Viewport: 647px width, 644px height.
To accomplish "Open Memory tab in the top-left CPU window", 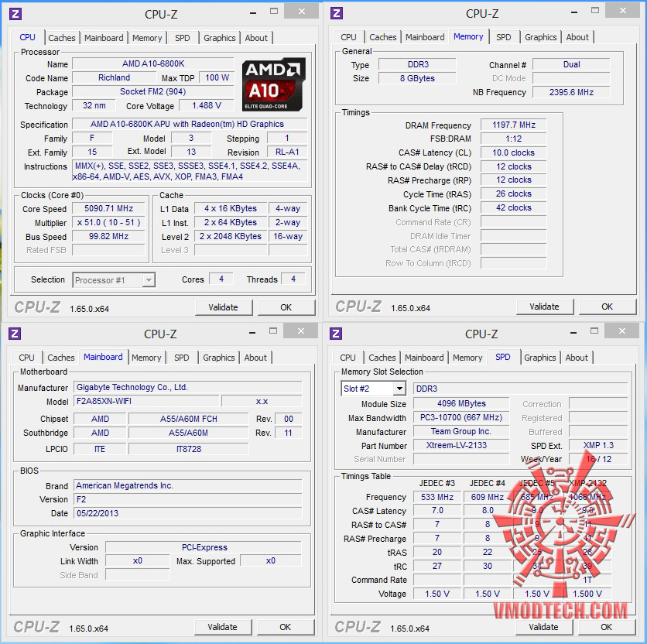I will click(x=147, y=38).
